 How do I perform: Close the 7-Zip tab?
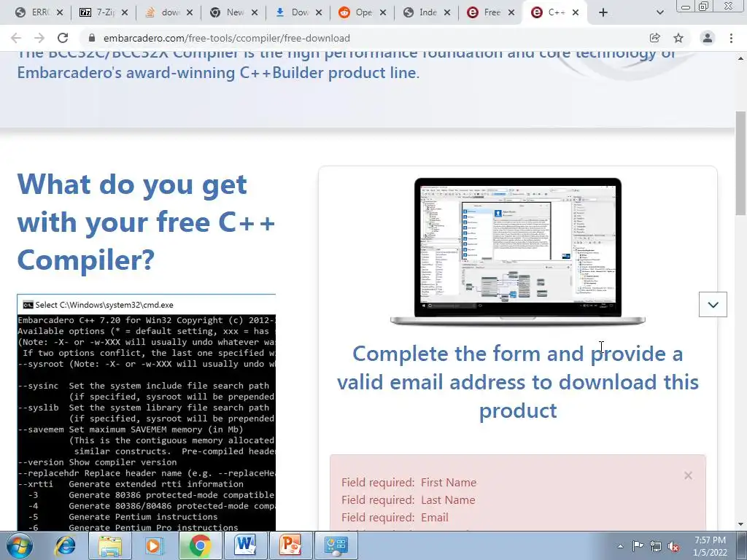click(x=124, y=12)
